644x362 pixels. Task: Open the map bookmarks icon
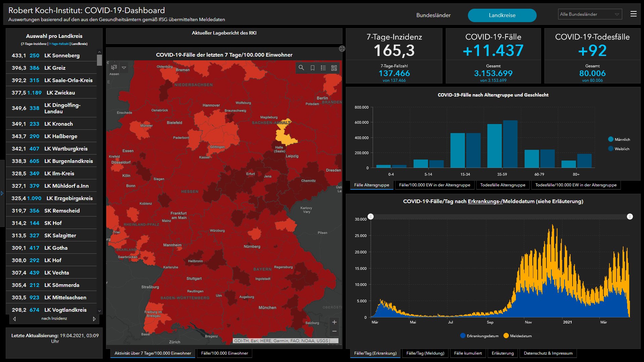point(312,68)
